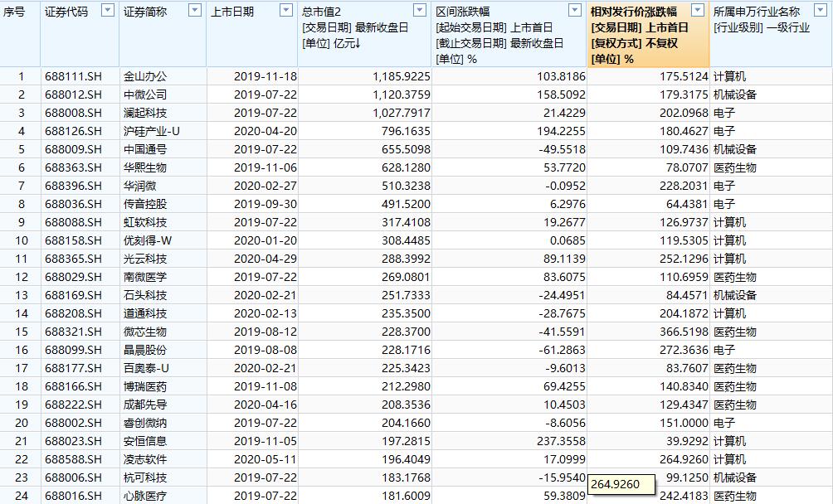Select issue-price change value 151.0000
This screenshot has width=833, height=504.
(684, 423)
